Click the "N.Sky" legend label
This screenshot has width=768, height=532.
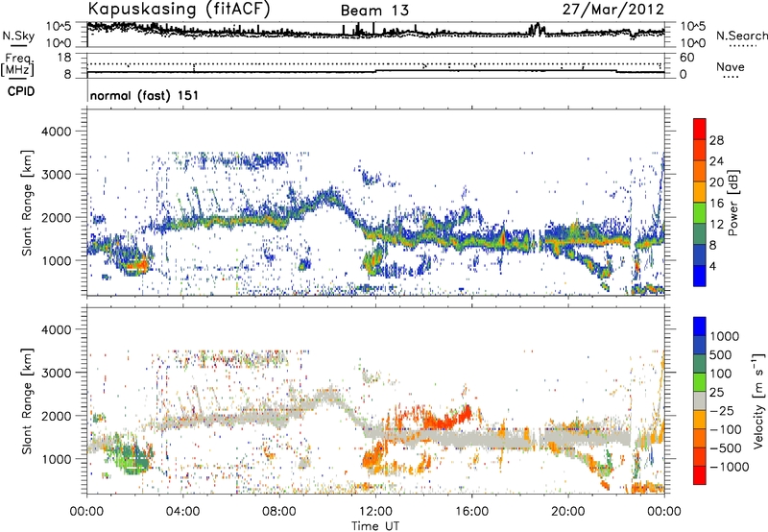(18, 36)
